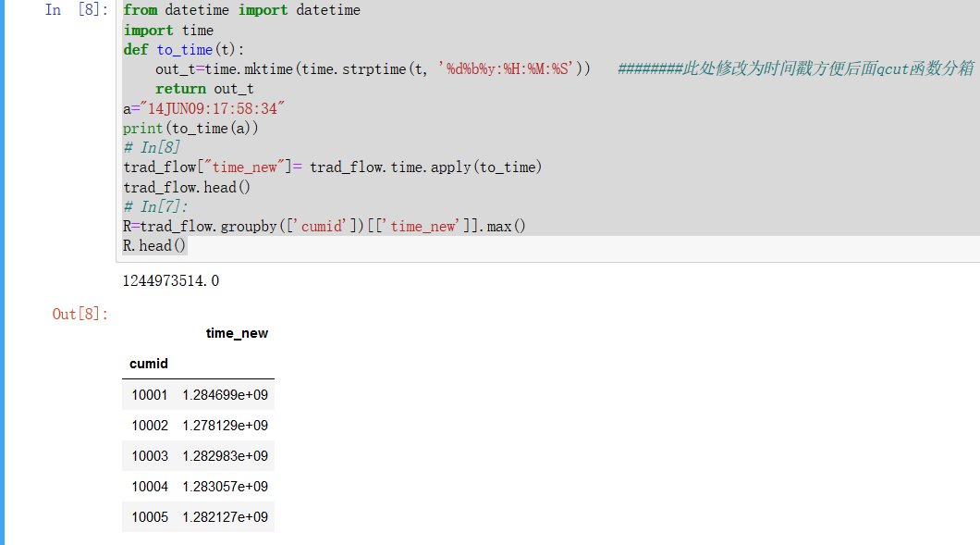Image resolution: width=980 pixels, height=545 pixels.
Task: Click the index value 10003
Action: 150,456
